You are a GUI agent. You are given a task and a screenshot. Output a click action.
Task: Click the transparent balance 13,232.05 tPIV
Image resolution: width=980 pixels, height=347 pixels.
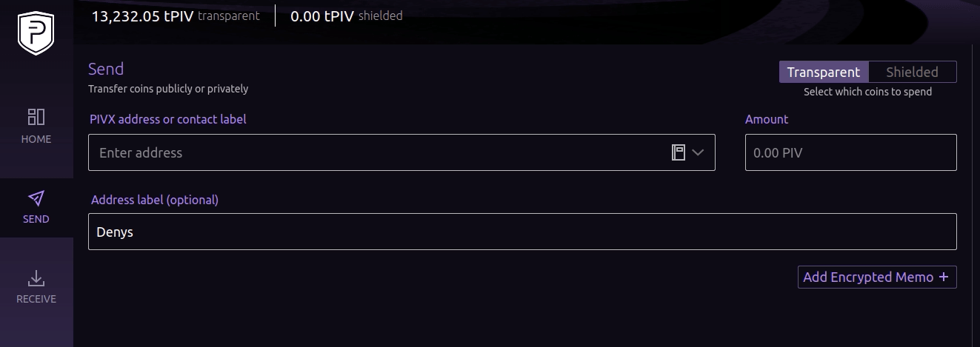tap(142, 16)
